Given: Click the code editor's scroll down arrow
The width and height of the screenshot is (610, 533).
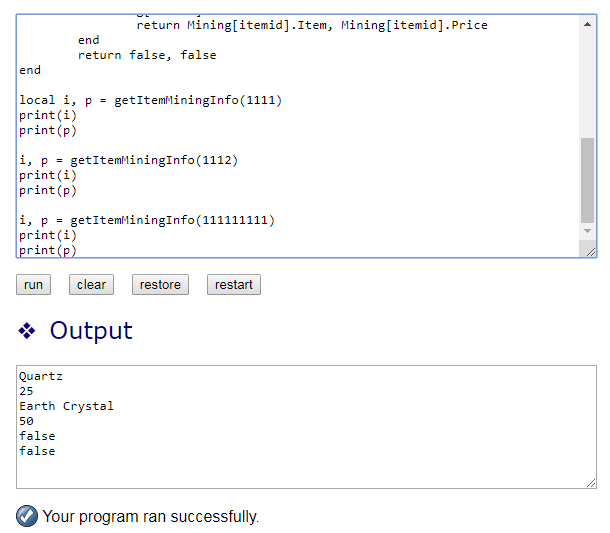Looking at the screenshot, I should tap(587, 231).
